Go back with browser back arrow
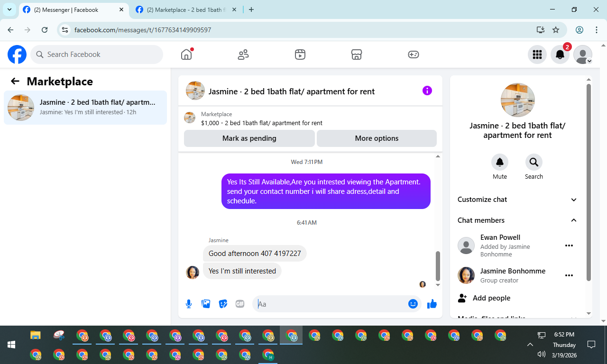Viewport: 607px width, 364px height. [x=10, y=30]
